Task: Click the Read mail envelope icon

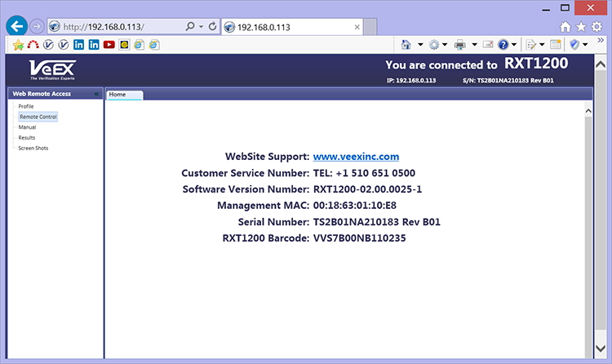Action: [488, 45]
